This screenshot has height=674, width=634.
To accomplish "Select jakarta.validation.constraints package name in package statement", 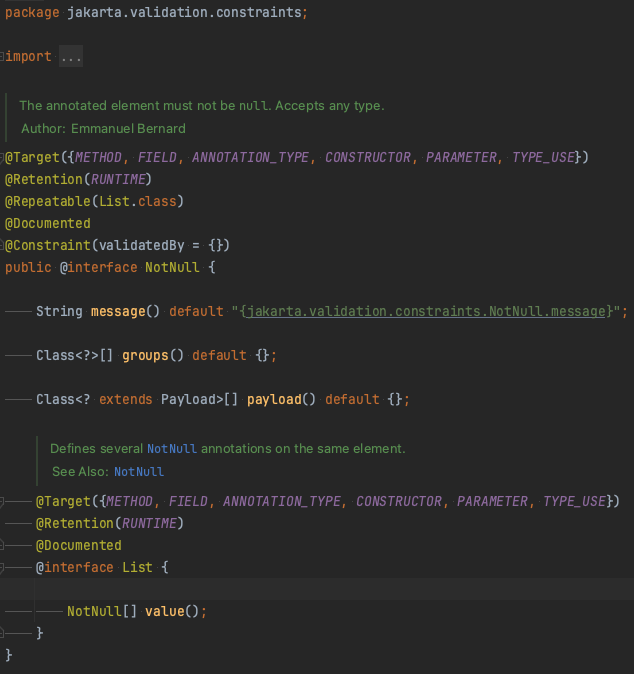I will (x=184, y=12).
